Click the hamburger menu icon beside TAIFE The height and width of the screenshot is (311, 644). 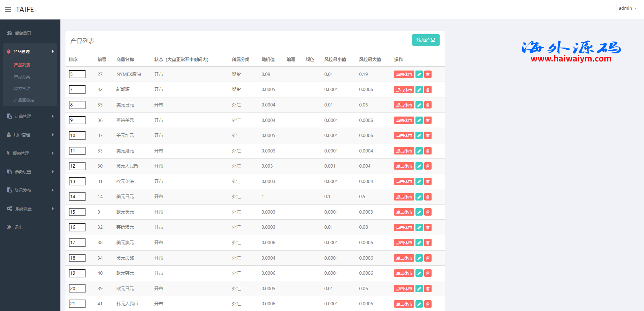8,9
